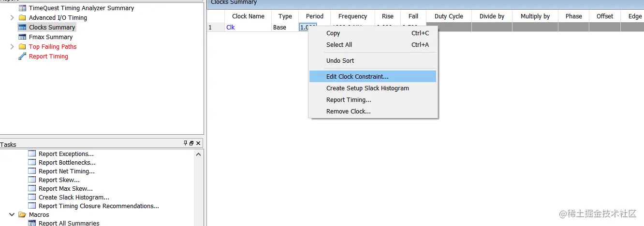The image size is (644, 226).
Task: Run Report Exceptions... task
Action: 67,154
